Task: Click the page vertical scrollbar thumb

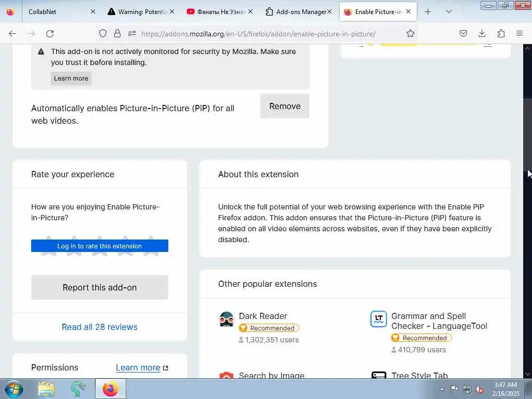Action: point(527,134)
